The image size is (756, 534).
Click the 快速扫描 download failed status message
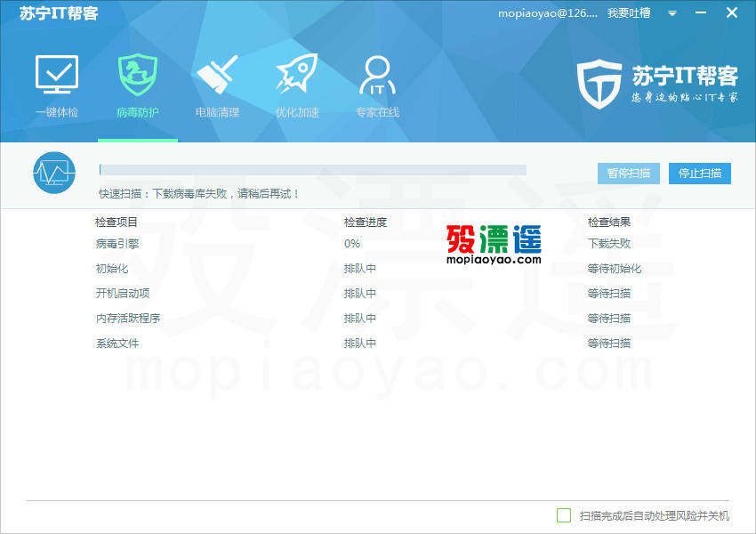(x=199, y=194)
